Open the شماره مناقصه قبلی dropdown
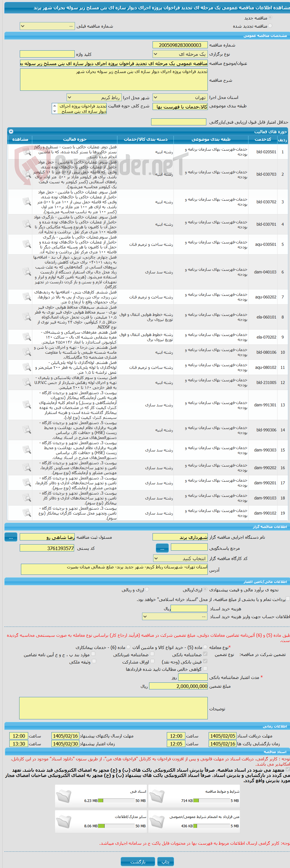Screen dimensions: 290x868 47,26
